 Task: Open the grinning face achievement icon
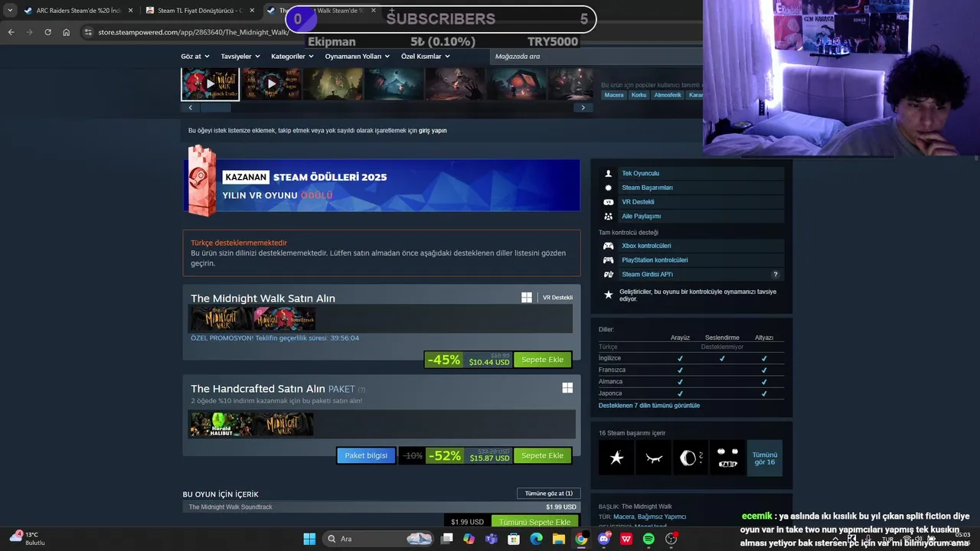(727, 458)
